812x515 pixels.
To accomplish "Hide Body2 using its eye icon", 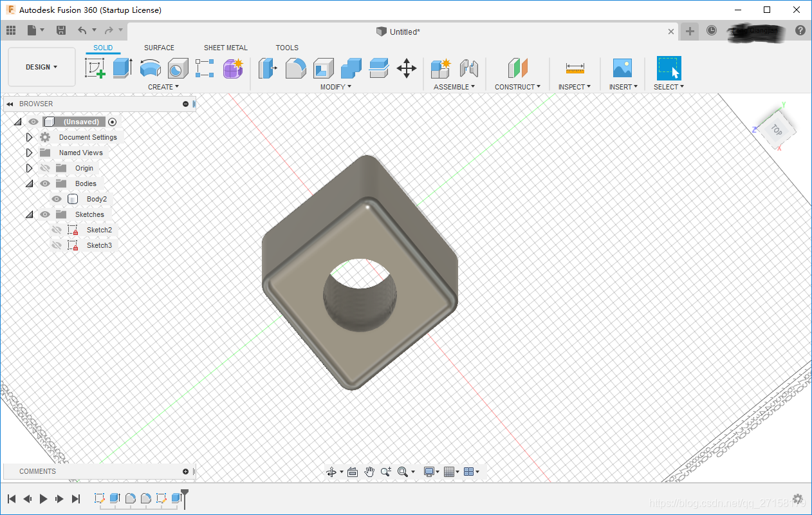I will click(57, 199).
